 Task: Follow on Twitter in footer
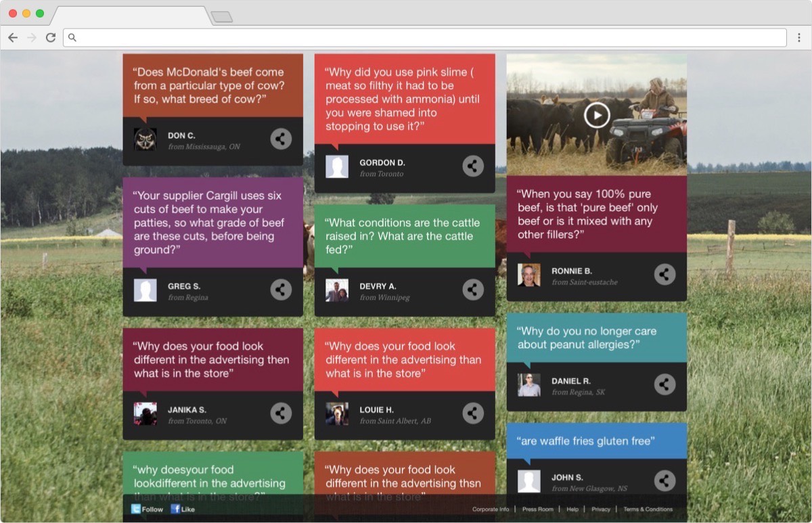147,509
